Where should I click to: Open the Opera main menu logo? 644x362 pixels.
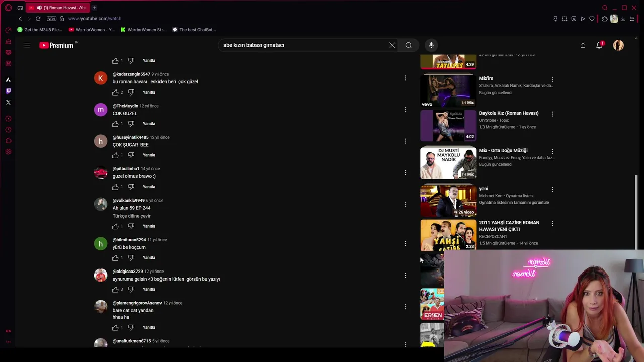click(8, 8)
